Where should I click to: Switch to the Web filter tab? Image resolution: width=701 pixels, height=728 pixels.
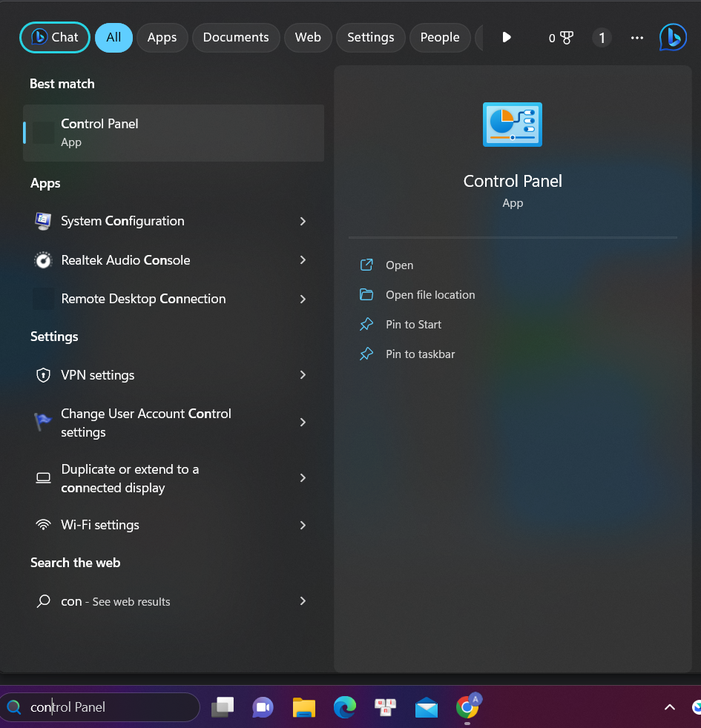[308, 37]
